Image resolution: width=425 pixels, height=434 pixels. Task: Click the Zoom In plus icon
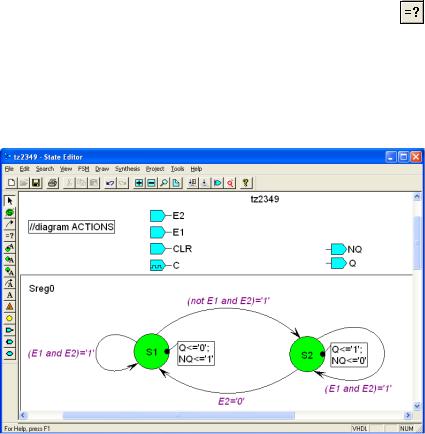(x=139, y=183)
